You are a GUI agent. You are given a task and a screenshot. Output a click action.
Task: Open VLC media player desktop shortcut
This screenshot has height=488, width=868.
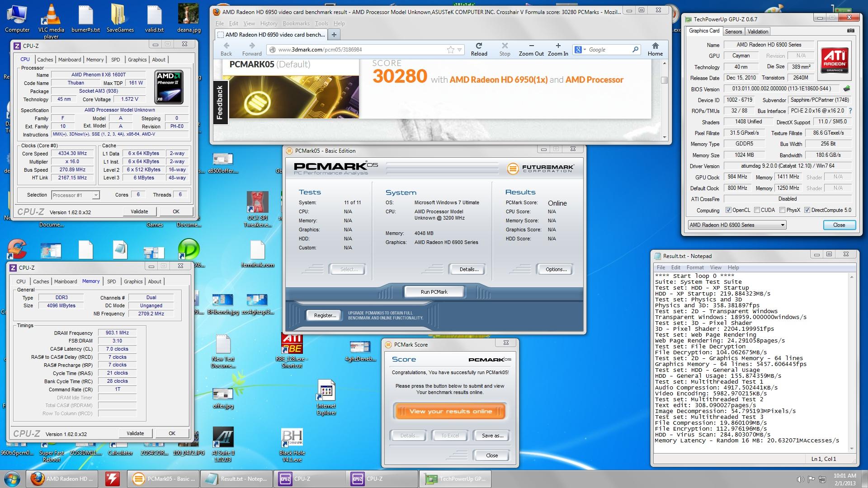pos(51,21)
